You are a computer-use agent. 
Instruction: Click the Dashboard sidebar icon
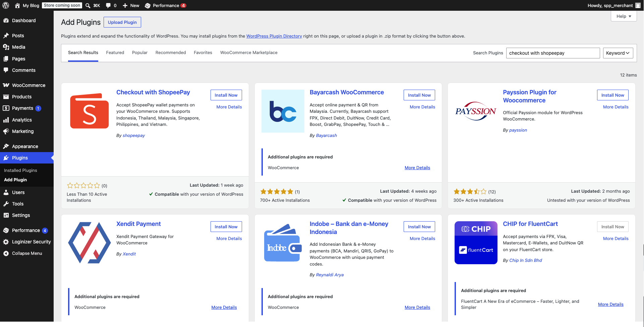pos(6,20)
